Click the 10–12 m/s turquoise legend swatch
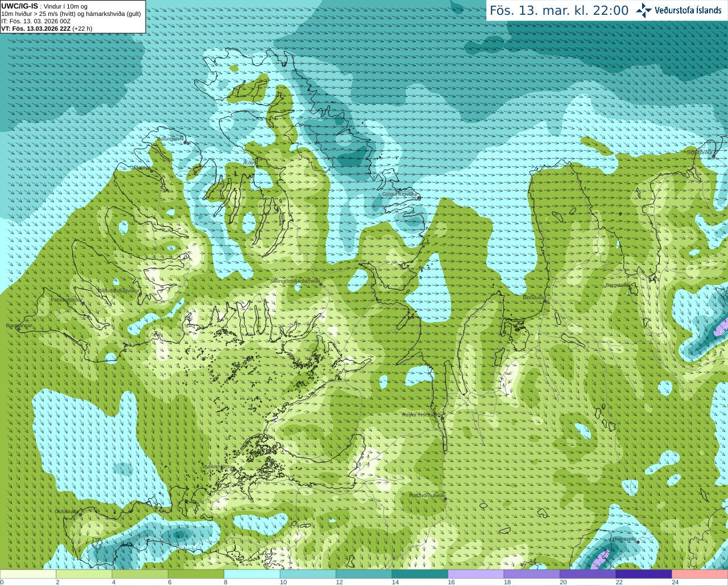Image resolution: width=728 pixels, height=586 pixels. tap(308, 574)
